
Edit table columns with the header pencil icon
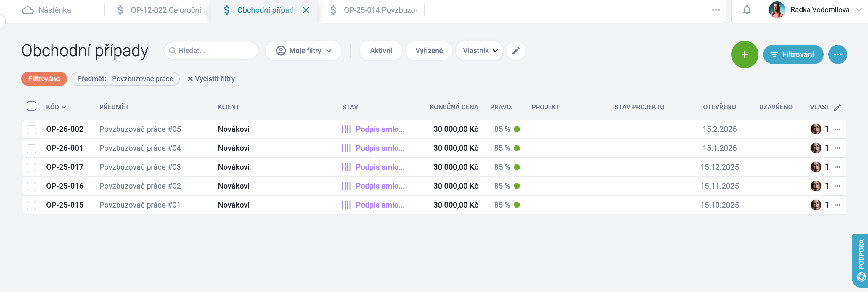click(x=837, y=107)
